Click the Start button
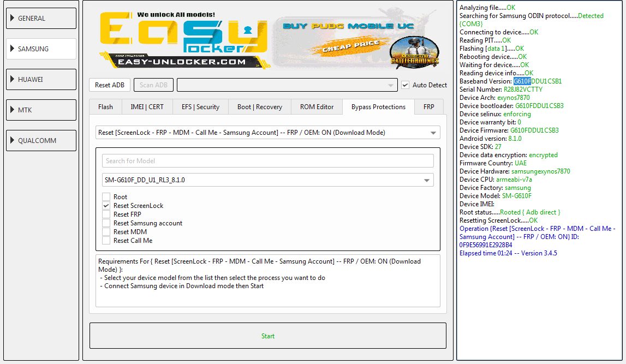 pyautogui.click(x=268, y=336)
